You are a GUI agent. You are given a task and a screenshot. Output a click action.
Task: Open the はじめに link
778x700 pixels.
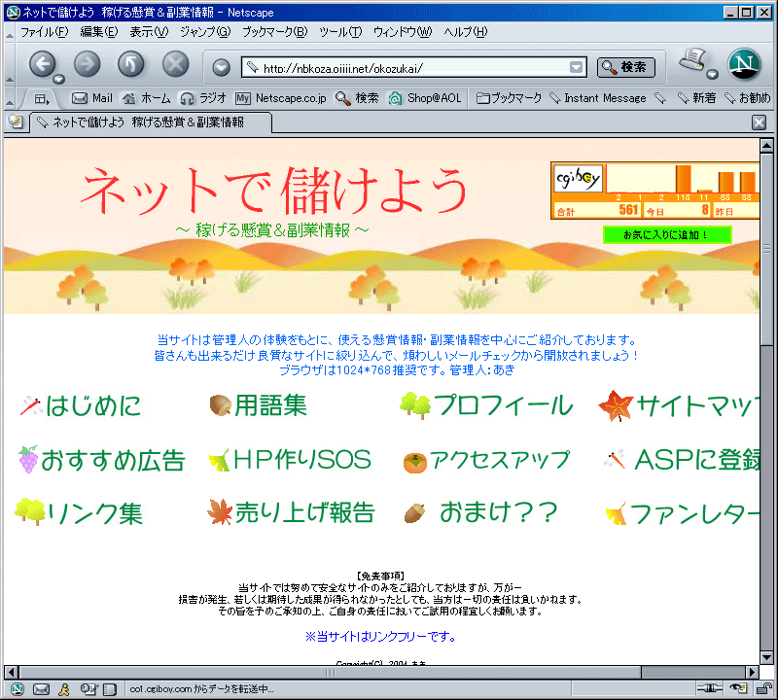point(81,405)
